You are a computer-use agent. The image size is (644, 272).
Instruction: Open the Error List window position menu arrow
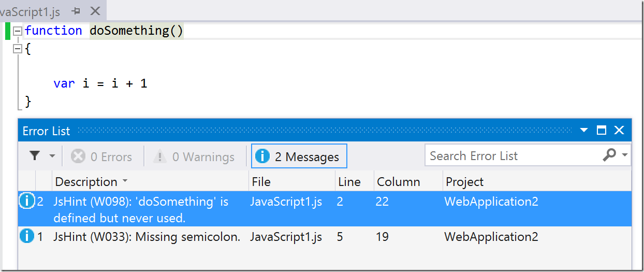tap(584, 131)
